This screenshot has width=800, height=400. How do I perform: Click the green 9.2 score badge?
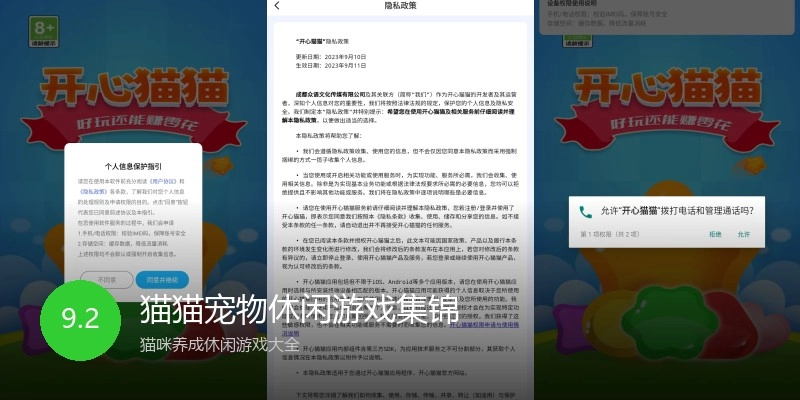point(81,320)
